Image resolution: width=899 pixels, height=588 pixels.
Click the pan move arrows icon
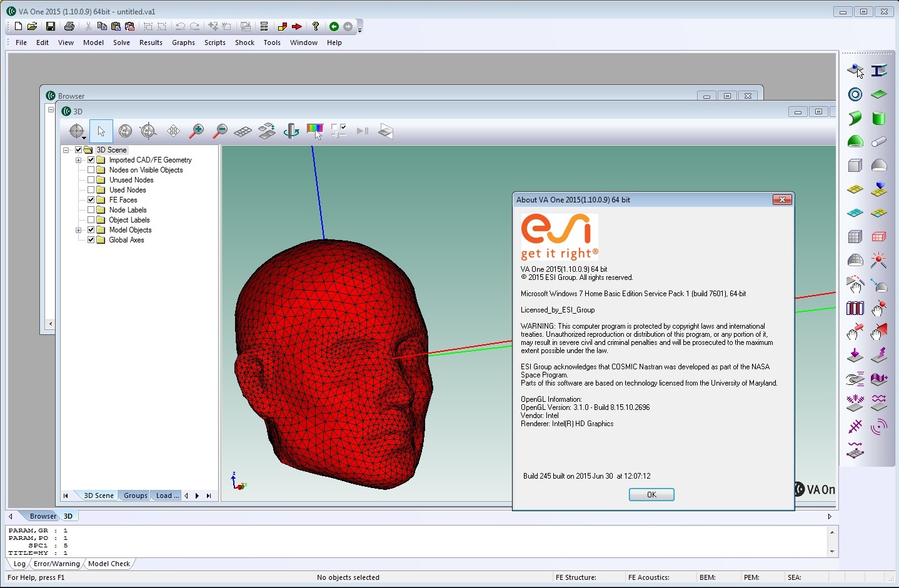point(173,131)
